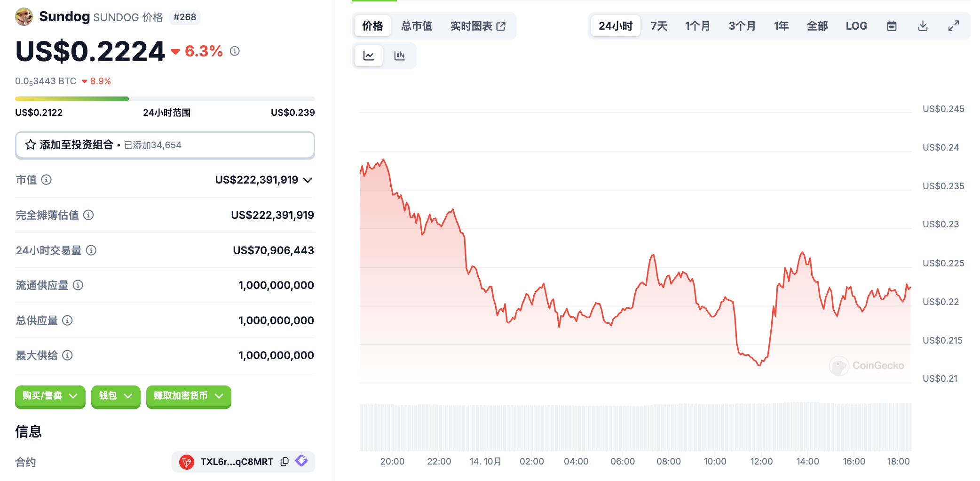Open the calendar date range picker

pyautogui.click(x=892, y=26)
